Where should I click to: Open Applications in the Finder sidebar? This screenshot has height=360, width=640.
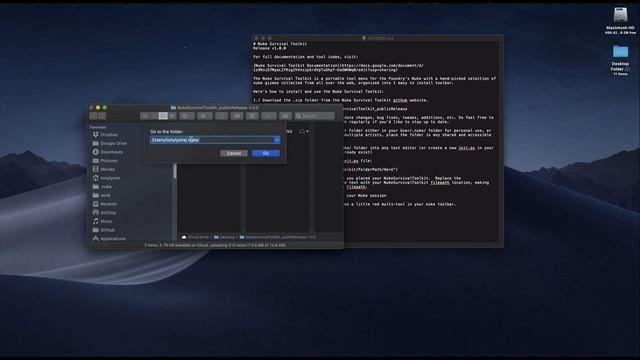pos(109,238)
